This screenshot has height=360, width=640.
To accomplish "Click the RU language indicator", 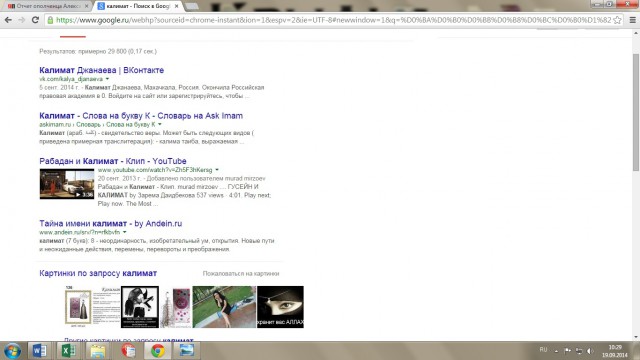I will 543,350.
